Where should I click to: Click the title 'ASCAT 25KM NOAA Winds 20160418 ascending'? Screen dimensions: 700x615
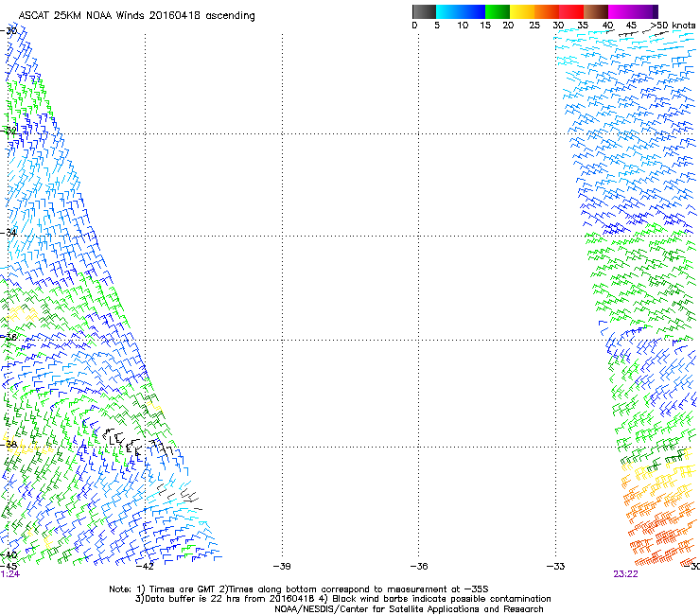click(x=136, y=16)
